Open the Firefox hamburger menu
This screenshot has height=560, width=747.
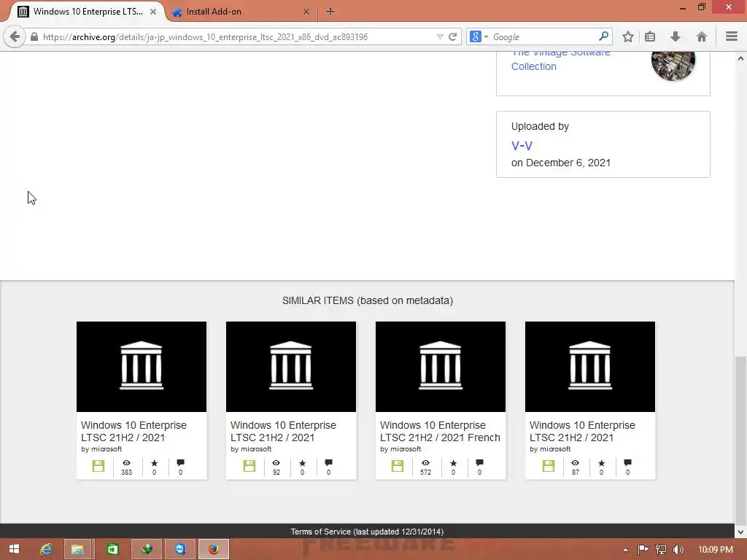(732, 36)
